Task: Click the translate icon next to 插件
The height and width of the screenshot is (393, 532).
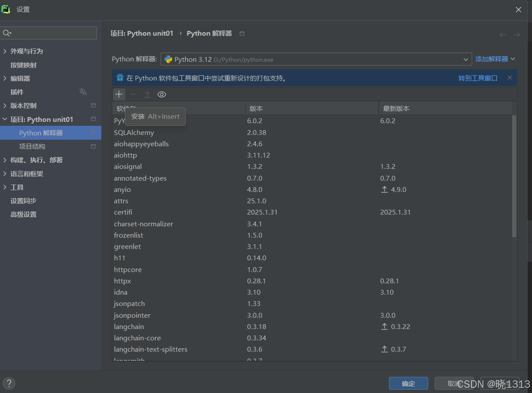Action: [83, 92]
